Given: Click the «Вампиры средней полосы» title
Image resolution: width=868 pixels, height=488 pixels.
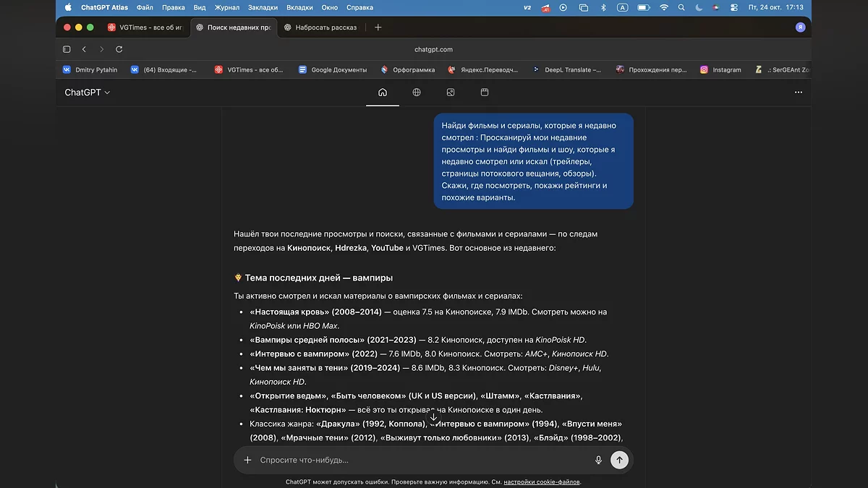Looking at the screenshot, I should tap(333, 340).
